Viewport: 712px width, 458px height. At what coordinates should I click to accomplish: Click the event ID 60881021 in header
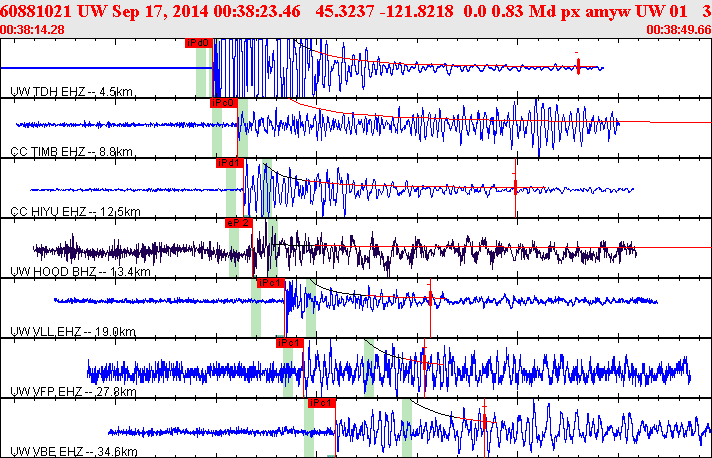[x=36, y=11]
